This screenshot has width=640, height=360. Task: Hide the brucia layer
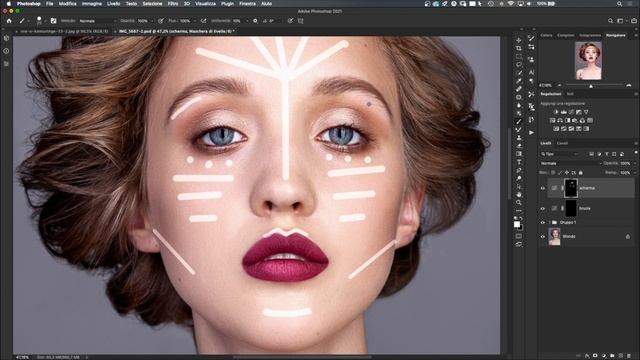point(543,209)
